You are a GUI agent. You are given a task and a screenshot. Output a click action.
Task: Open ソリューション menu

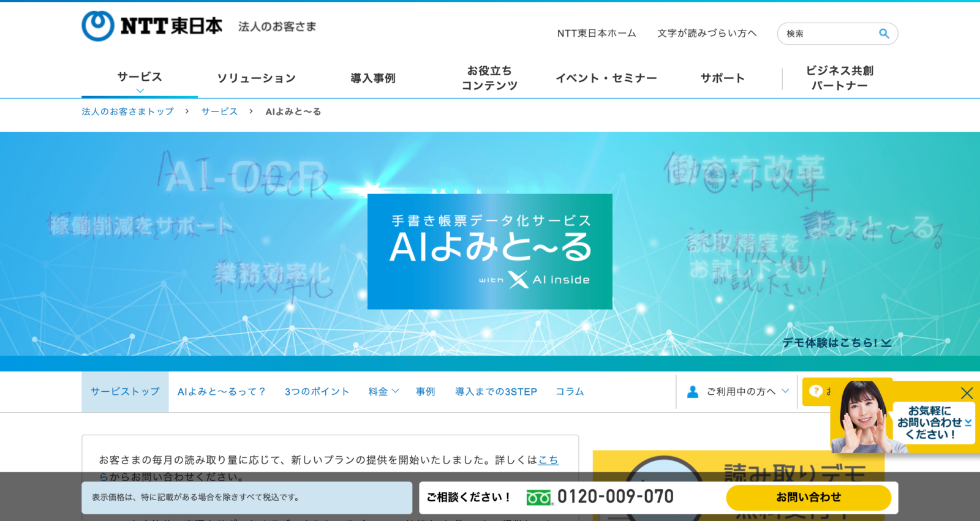(257, 78)
